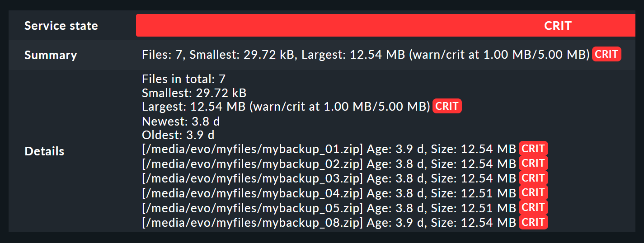Click the CRIT badge beside mybackup_05.zip

[533, 207]
